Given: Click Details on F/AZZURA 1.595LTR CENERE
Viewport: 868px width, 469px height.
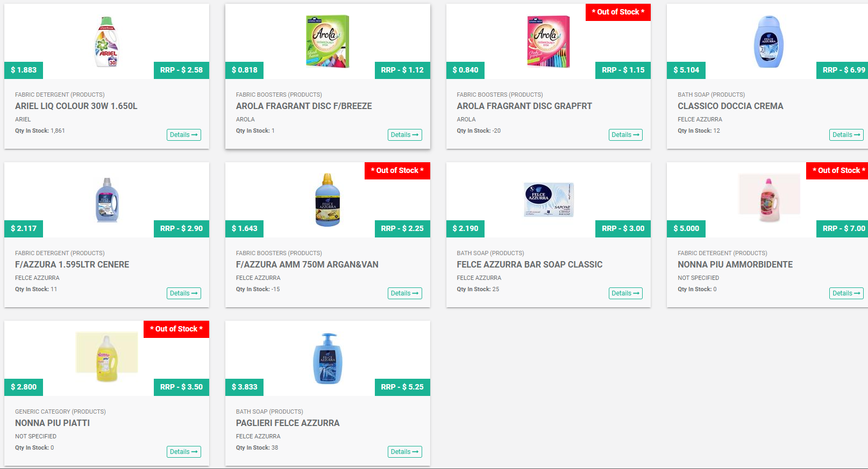Looking at the screenshot, I should [x=183, y=293].
